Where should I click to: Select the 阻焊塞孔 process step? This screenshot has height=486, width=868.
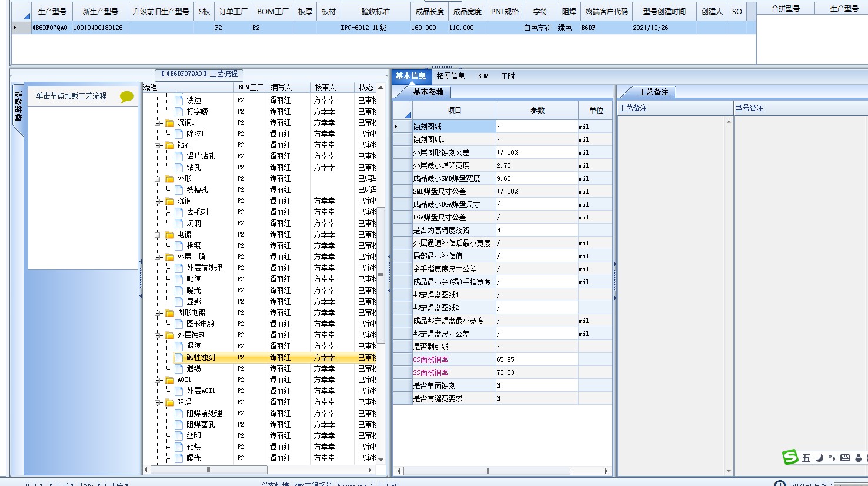[201, 425]
